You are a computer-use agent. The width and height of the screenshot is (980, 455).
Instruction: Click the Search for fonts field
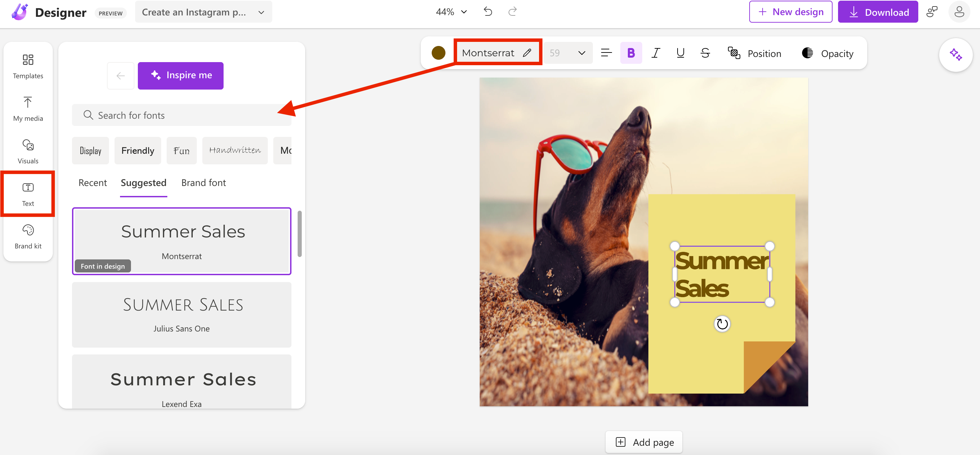181,115
